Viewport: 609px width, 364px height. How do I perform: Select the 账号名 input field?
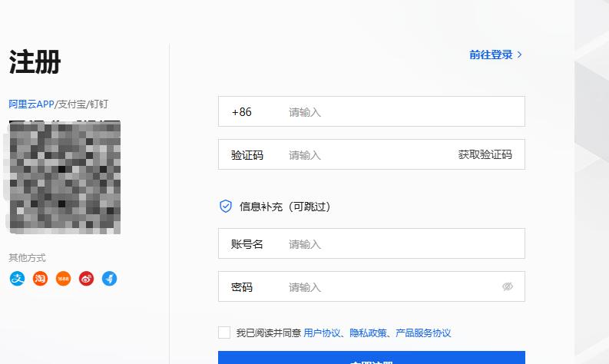(x=399, y=244)
